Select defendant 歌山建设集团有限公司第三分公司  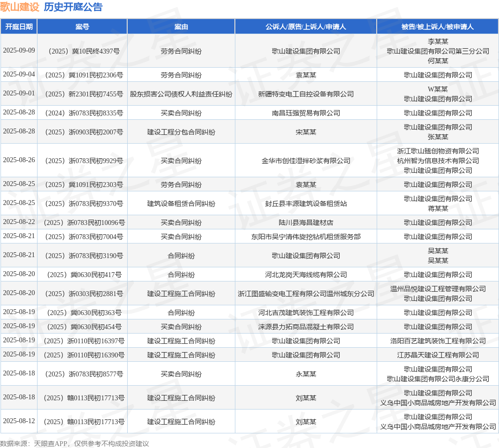[438, 51]
